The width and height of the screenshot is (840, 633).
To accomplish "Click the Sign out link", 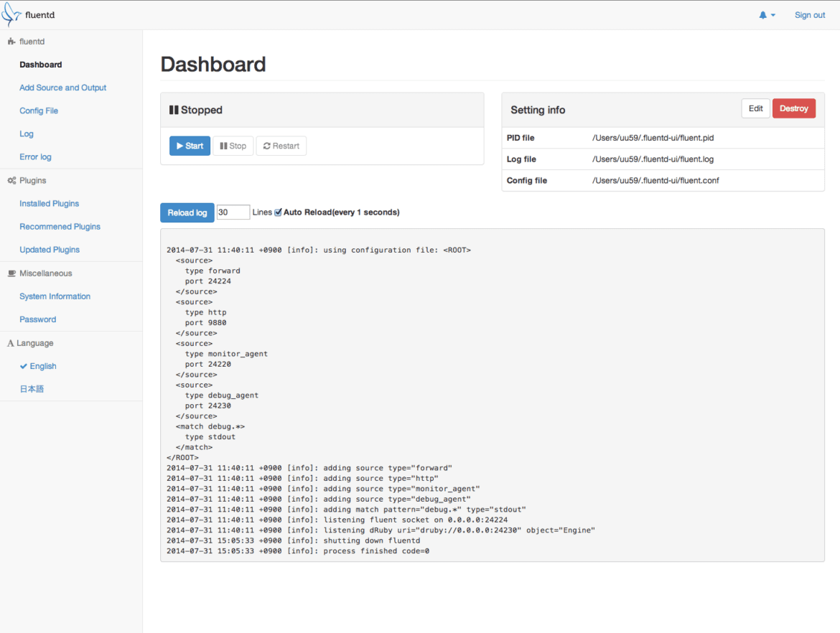I will 809,14.
